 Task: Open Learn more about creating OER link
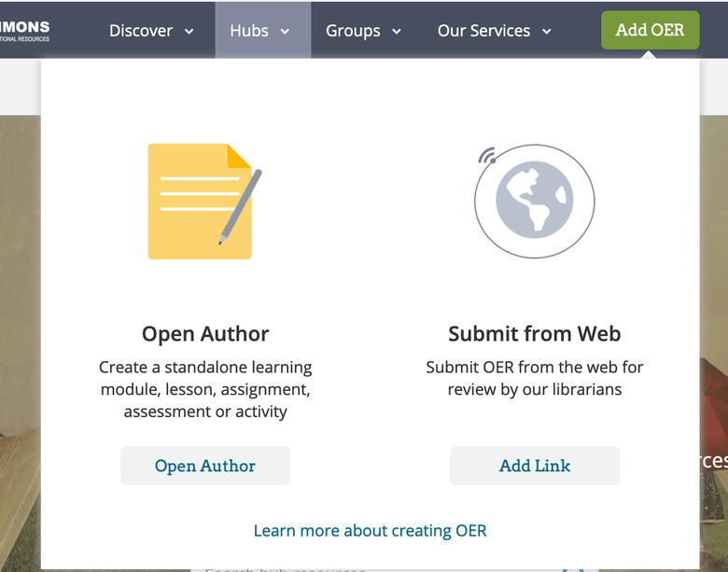[370, 530]
